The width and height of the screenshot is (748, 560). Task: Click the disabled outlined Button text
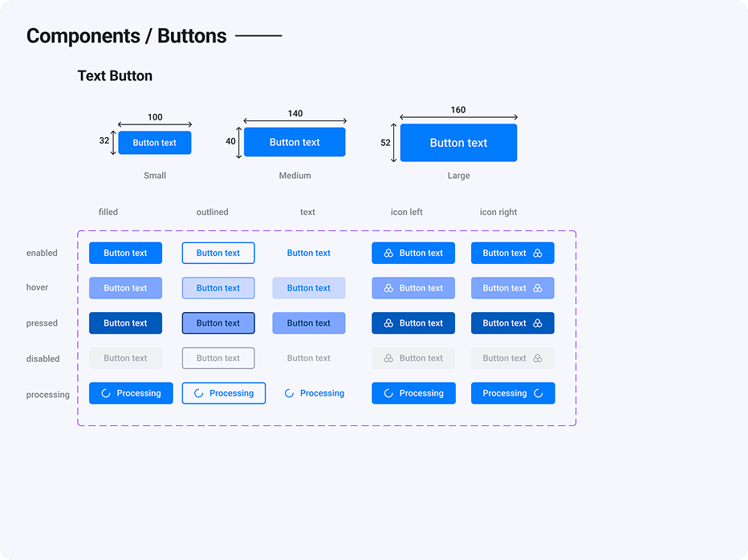tap(218, 359)
